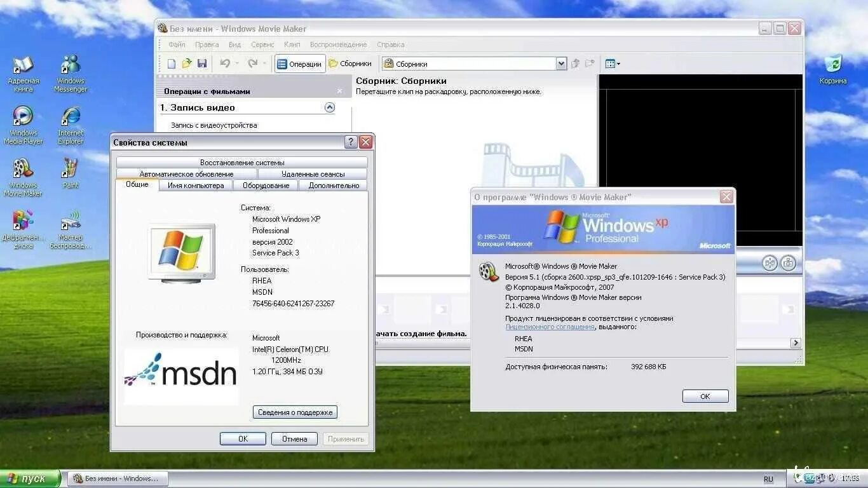
Task: Open the Сервис menu
Action: (262, 44)
